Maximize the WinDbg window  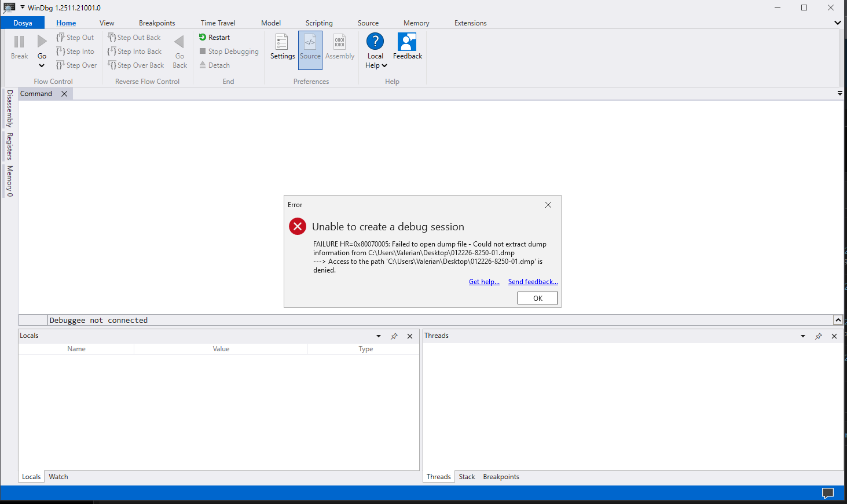[804, 8]
